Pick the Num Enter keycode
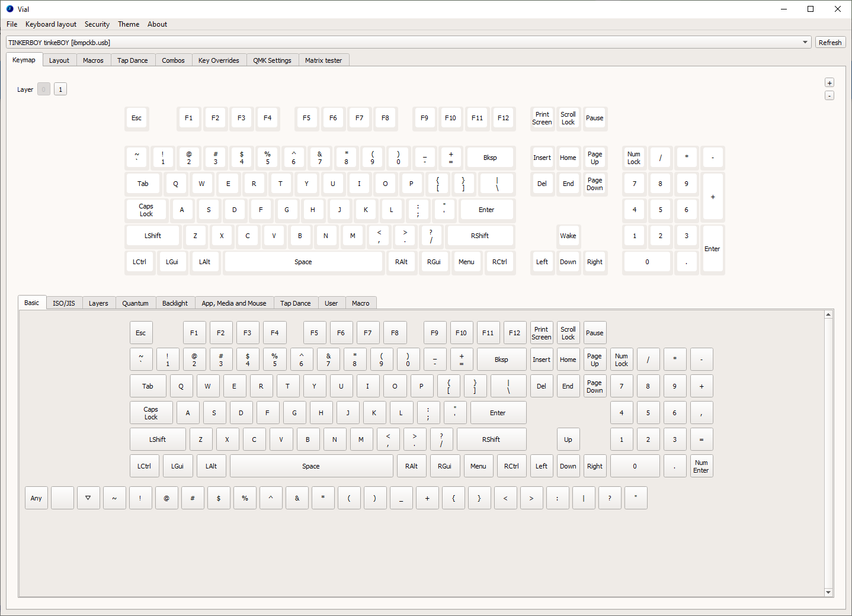 click(x=702, y=466)
